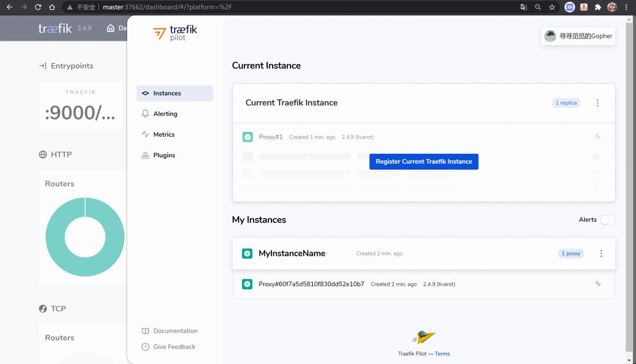Open the red extension icon
This screenshot has width=636, height=364.
pyautogui.click(x=584, y=7)
